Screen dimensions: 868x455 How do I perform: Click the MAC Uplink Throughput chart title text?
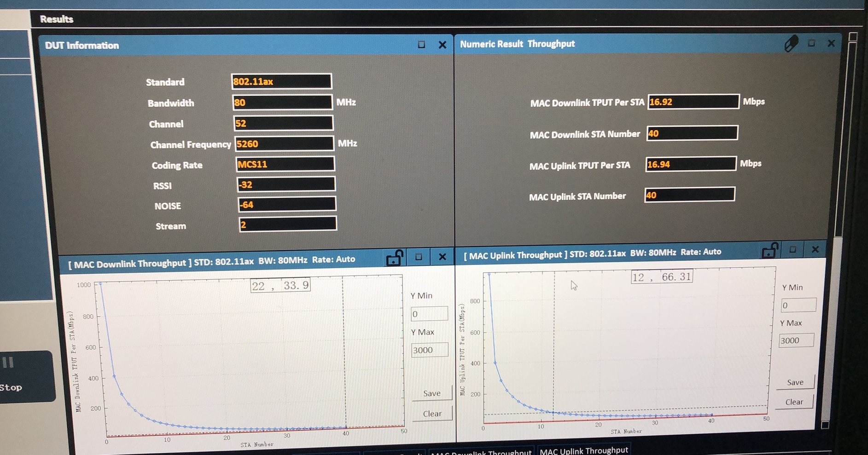click(x=593, y=253)
